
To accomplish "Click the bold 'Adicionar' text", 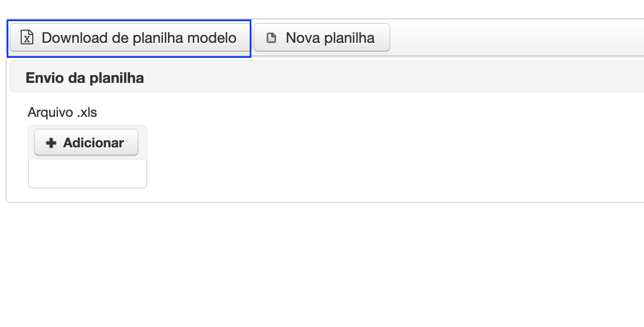I will tap(93, 142).
